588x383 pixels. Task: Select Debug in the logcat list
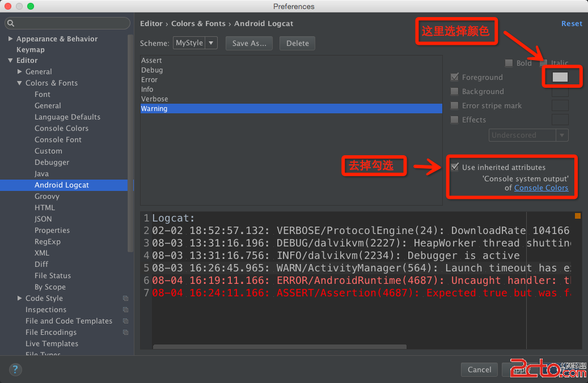click(291, 70)
